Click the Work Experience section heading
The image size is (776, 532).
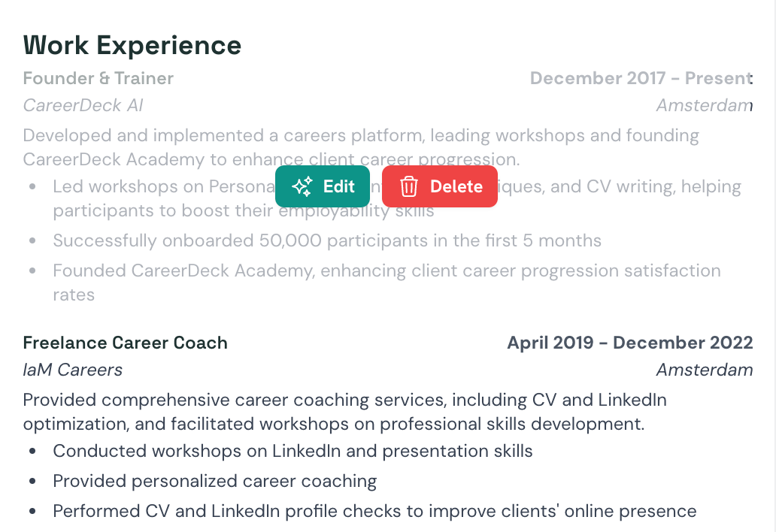pos(132,45)
